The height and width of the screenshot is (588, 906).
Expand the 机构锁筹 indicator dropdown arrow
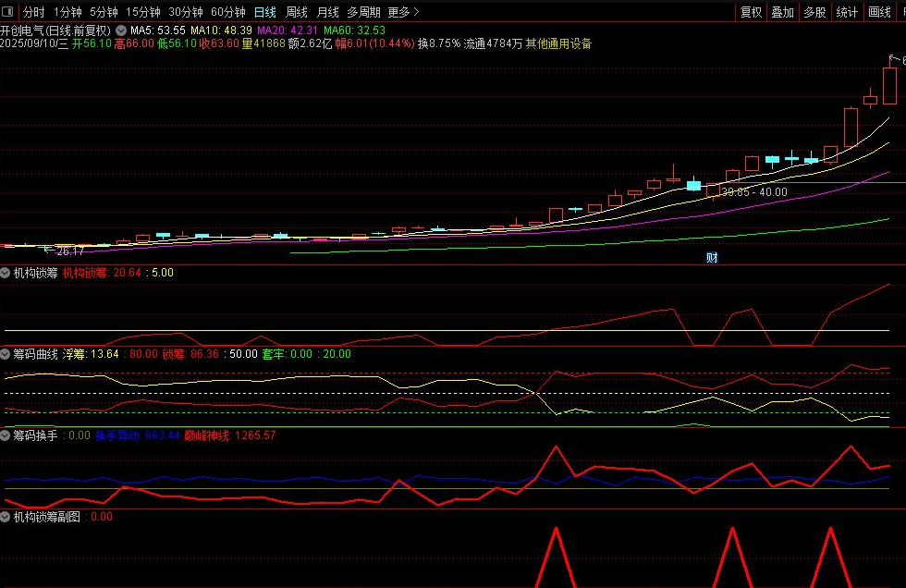[x=6, y=273]
